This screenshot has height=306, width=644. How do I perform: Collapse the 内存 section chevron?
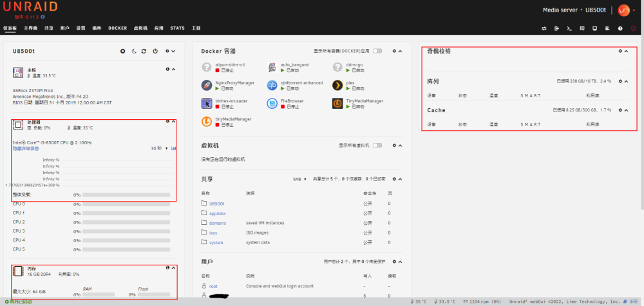point(173,268)
